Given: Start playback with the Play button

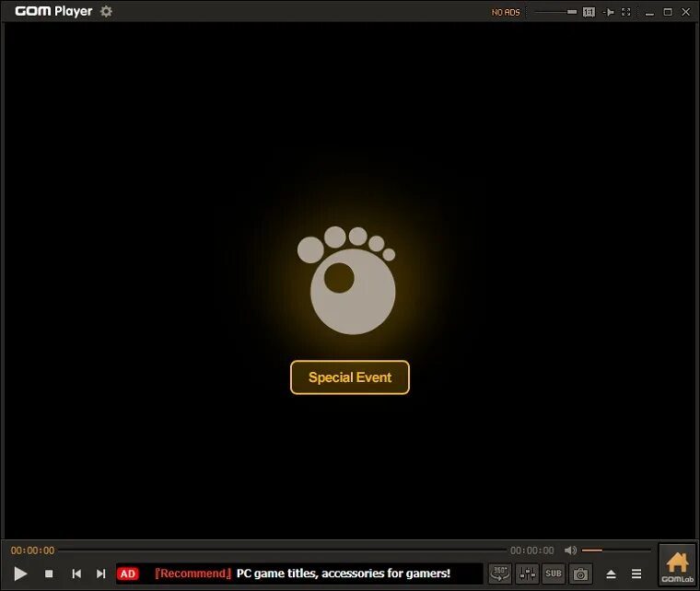Looking at the screenshot, I should coord(20,574).
